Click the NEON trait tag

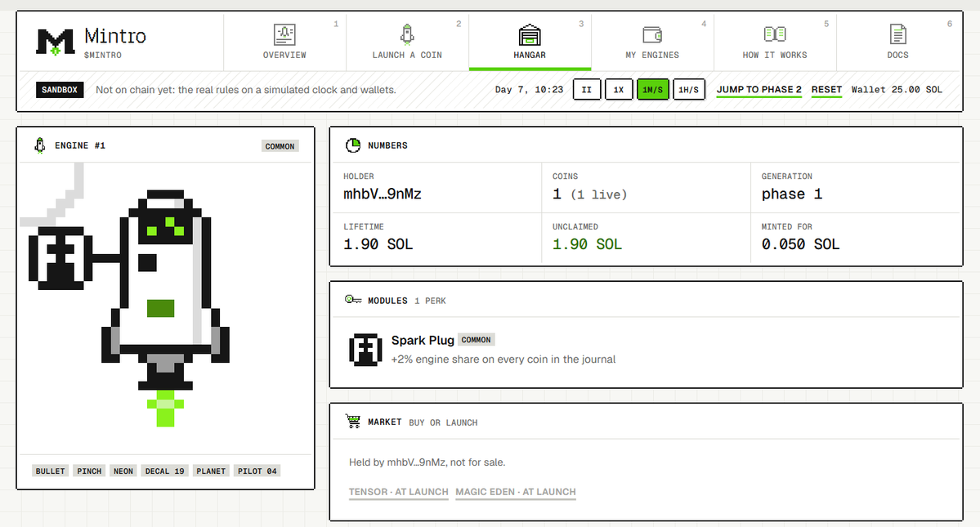[x=123, y=471]
